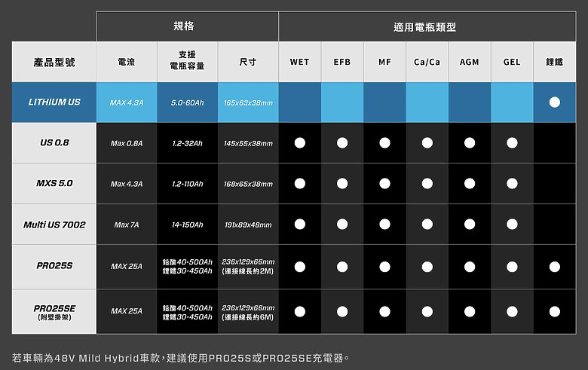Select the US 0.8 product name
Viewport: 588px width, 370px height.
pos(54,143)
